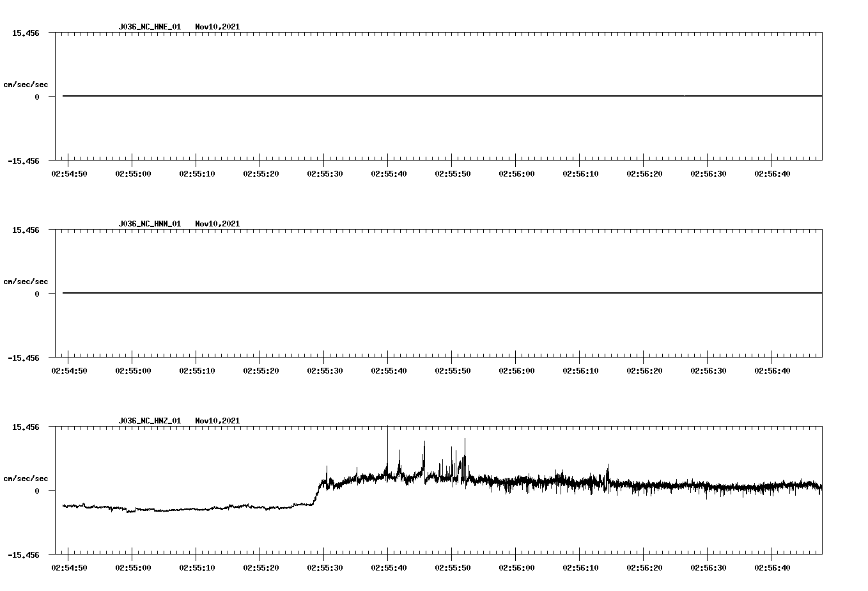This screenshot has height=591, width=868.
Task: Click the 0 axis value on HNE plot
Action: click(x=37, y=97)
